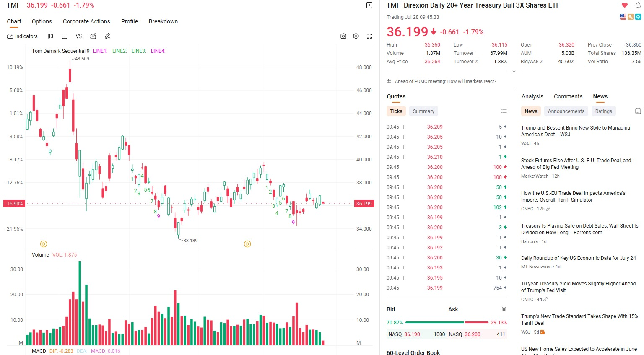Select the Summary filter button
This screenshot has width=644, height=355.
click(423, 111)
